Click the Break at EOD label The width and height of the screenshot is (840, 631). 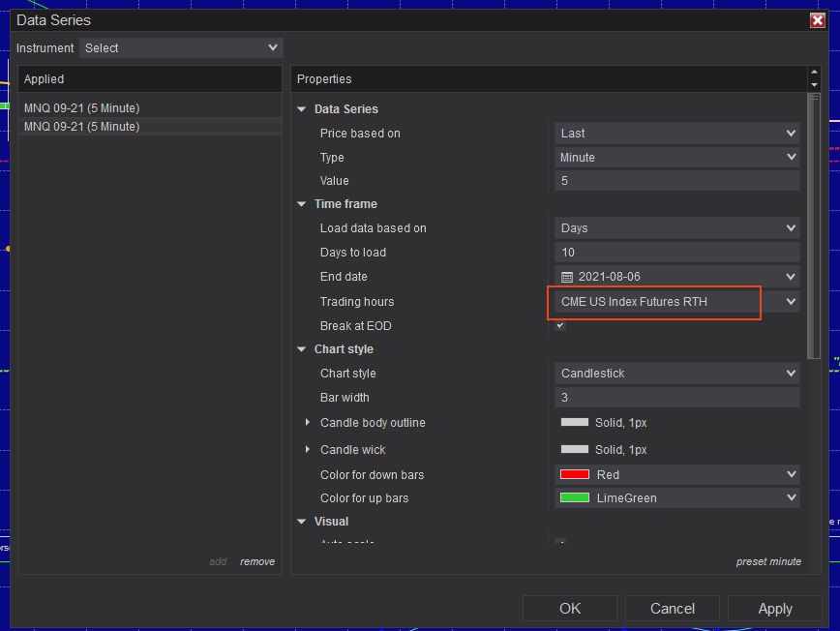click(x=356, y=326)
